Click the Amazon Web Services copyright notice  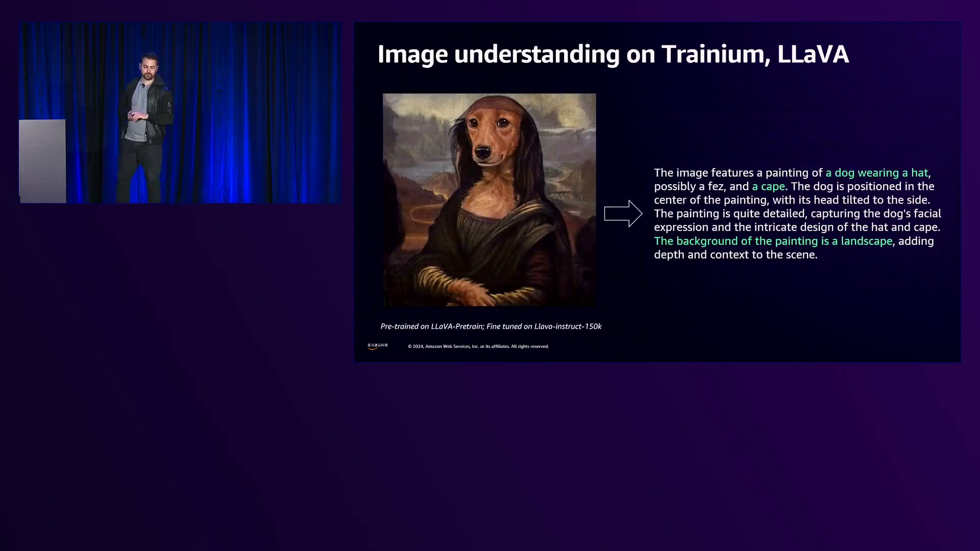(478, 346)
